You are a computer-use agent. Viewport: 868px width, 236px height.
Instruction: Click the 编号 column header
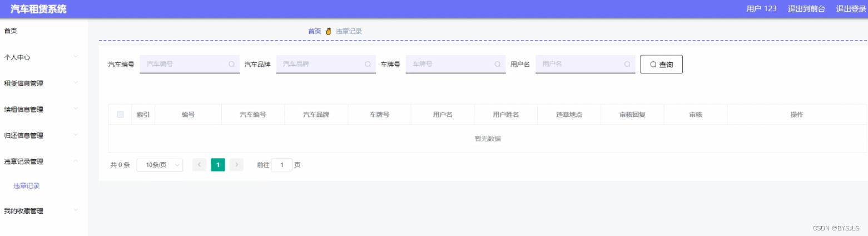pyautogui.click(x=188, y=115)
